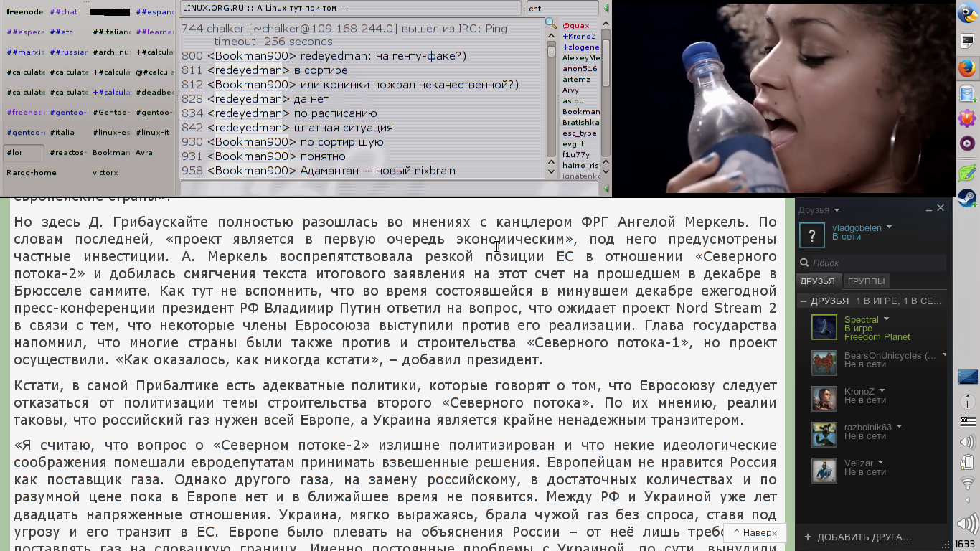Screen dimensions: 980x551
Task: Select anon516 in the IRC nick list
Action: pyautogui.click(x=580, y=69)
